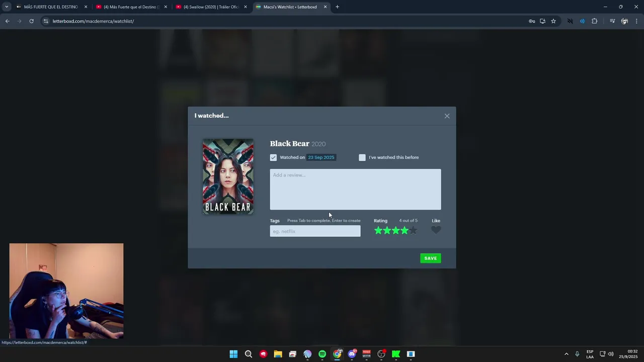Viewport: 644px width, 362px height.
Task: Open the green K app in taskbar
Action: 396,354
